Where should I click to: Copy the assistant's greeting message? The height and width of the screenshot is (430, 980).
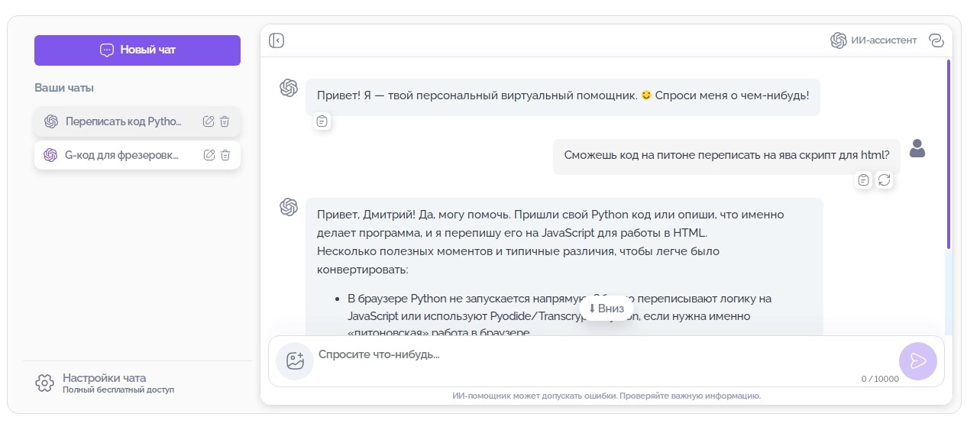click(x=322, y=121)
